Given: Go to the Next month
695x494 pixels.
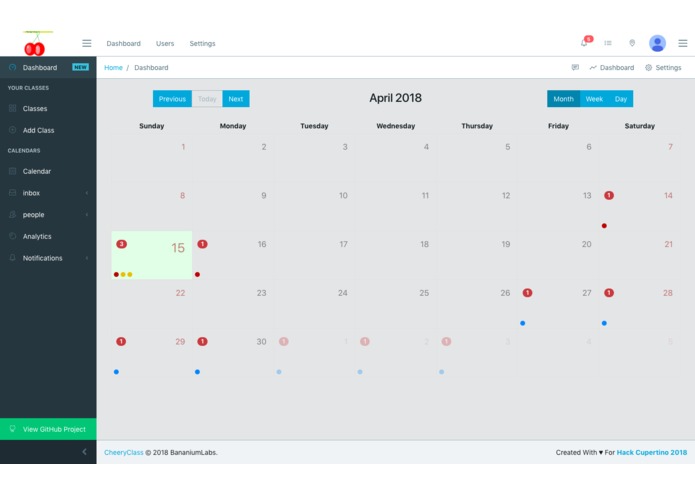Looking at the screenshot, I should pyautogui.click(x=236, y=99).
